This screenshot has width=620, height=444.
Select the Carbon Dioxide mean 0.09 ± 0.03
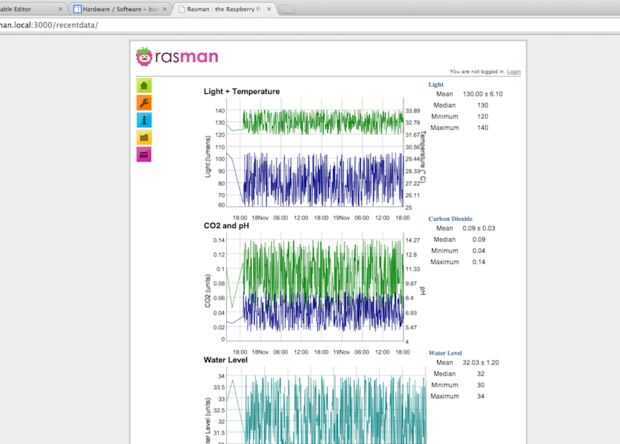tap(478, 228)
